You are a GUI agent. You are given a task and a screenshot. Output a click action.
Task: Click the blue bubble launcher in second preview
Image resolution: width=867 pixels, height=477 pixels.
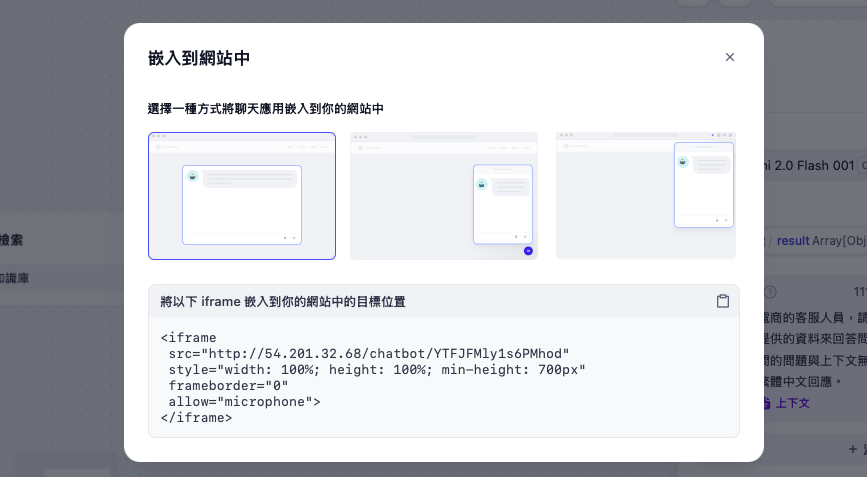click(528, 251)
